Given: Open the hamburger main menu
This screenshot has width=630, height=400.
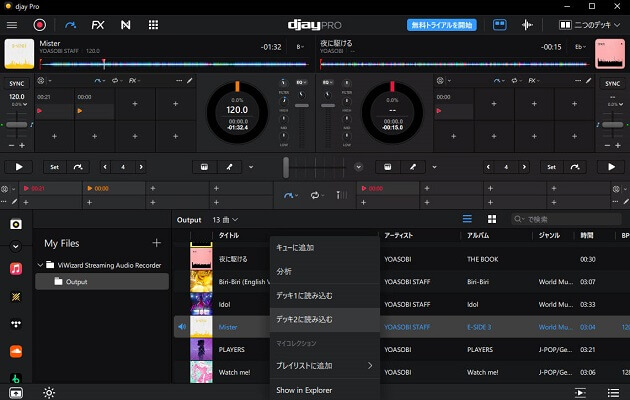Looking at the screenshot, I should click(x=12, y=25).
